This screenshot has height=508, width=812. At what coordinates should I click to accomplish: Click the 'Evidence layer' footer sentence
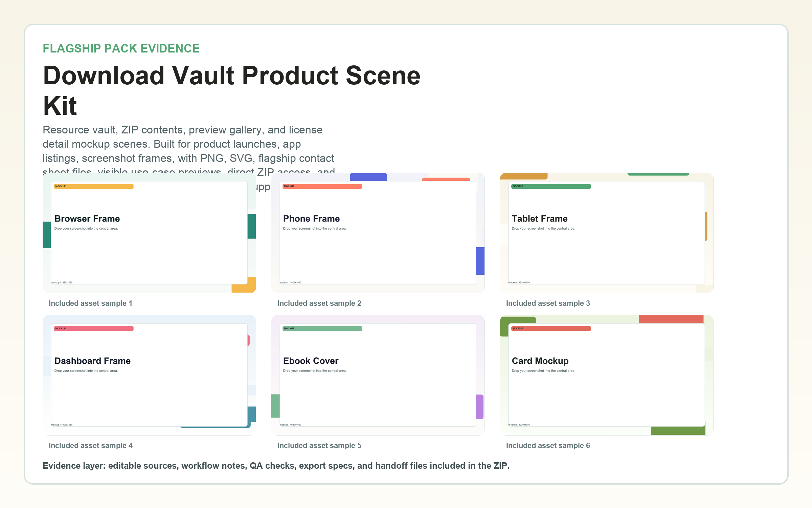[276, 466]
